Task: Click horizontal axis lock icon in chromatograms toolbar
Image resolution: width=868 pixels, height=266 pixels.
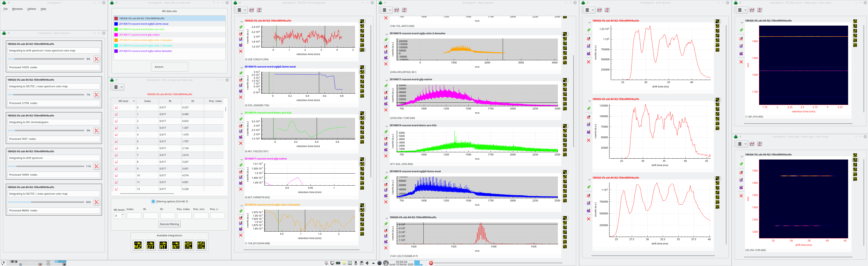Action: tap(251, 10)
